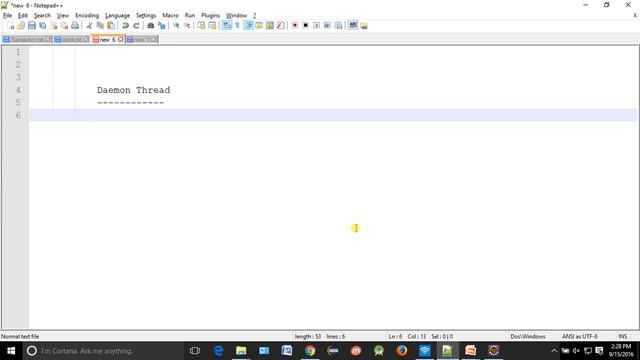
Task: Click the Function List toolbar icon
Action: [x=280, y=26]
